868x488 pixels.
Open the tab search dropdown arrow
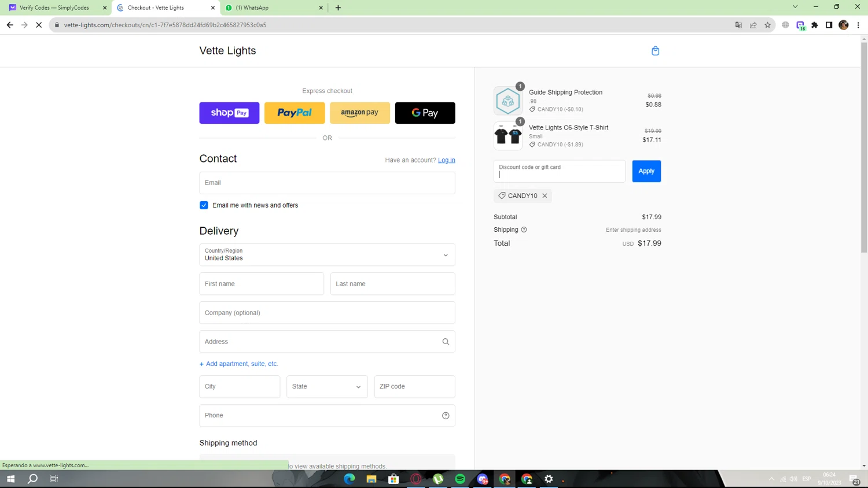[x=795, y=7]
